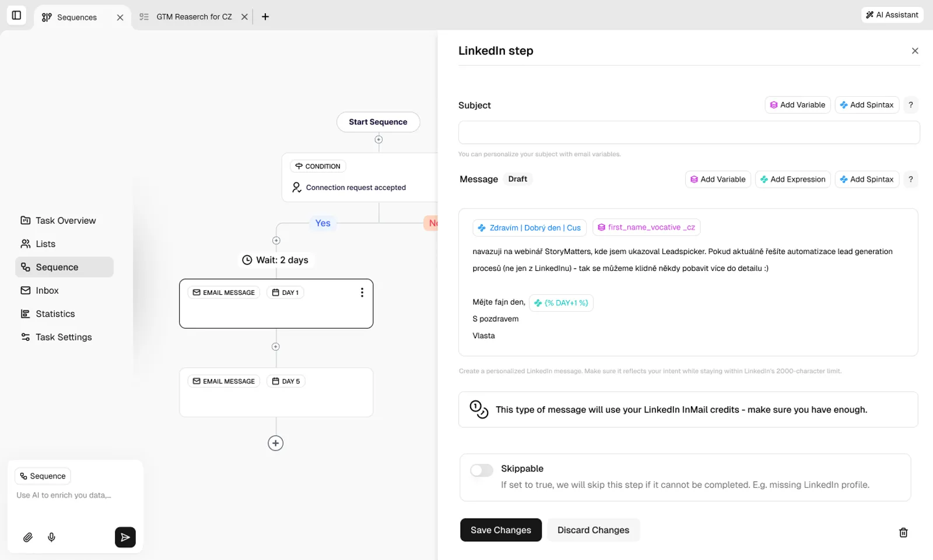Image resolution: width=933 pixels, height=560 pixels.
Task: Select Sequence in sidebar
Action: pyautogui.click(x=64, y=267)
